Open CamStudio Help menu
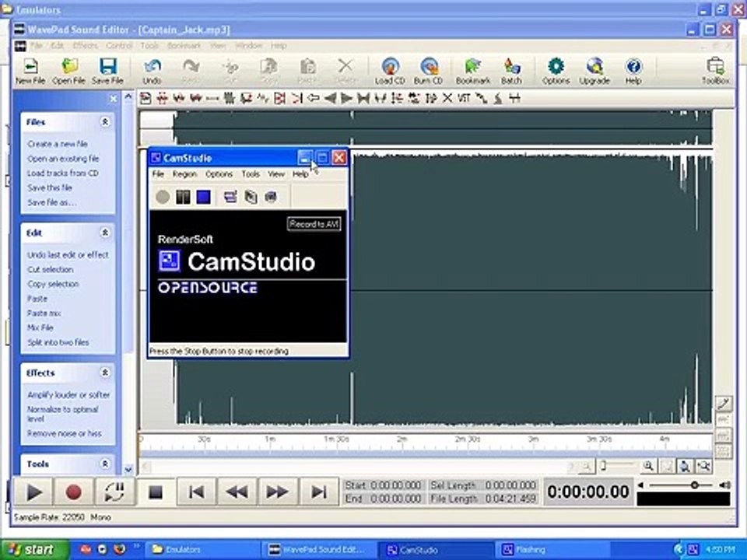747x560 pixels. [300, 173]
